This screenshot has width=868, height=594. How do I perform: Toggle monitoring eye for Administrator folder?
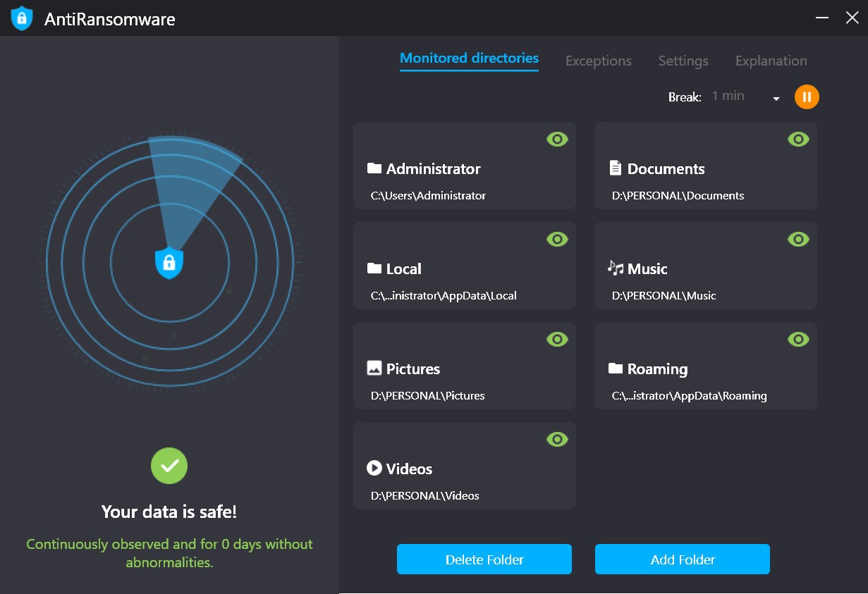(x=557, y=140)
